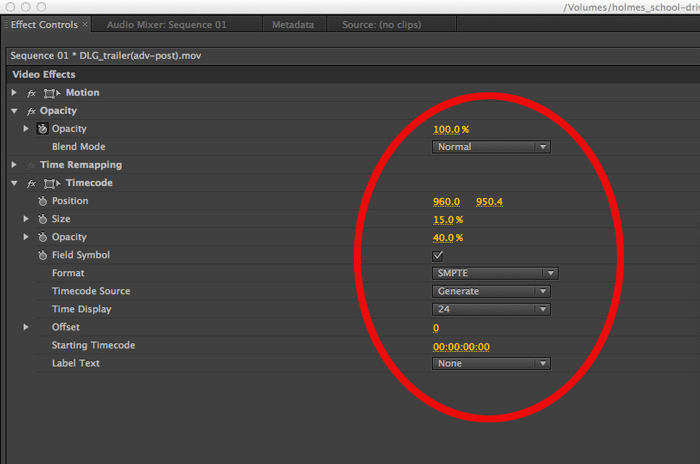Click the Size 15.0 % value

click(448, 220)
